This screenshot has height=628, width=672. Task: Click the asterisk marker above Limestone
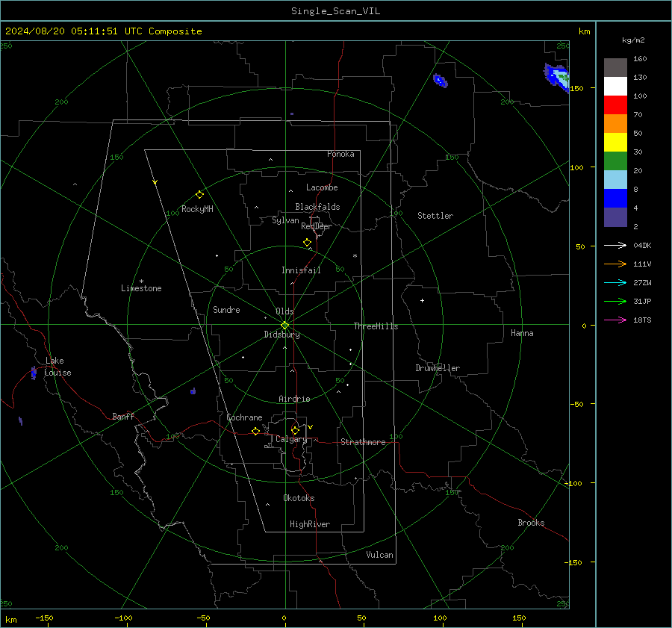coord(141,282)
